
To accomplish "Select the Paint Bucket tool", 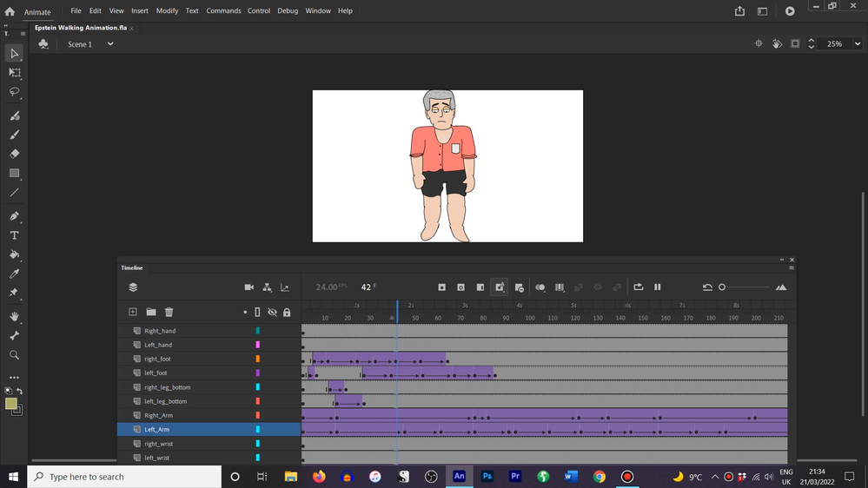I will 15,254.
